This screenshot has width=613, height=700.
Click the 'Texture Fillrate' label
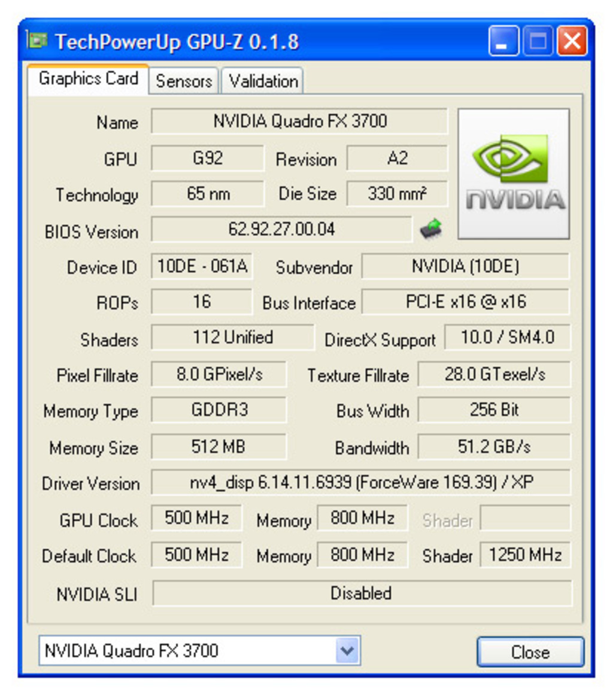coord(359,376)
